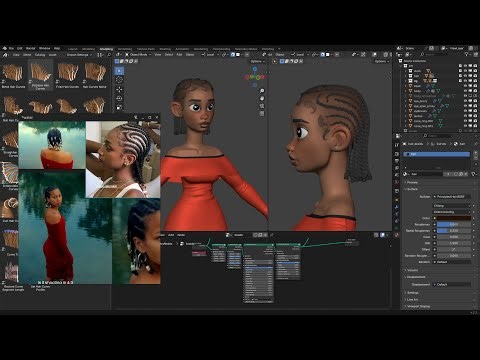Click the Displacement Default field
This screenshot has width=480, height=360.
452,285
